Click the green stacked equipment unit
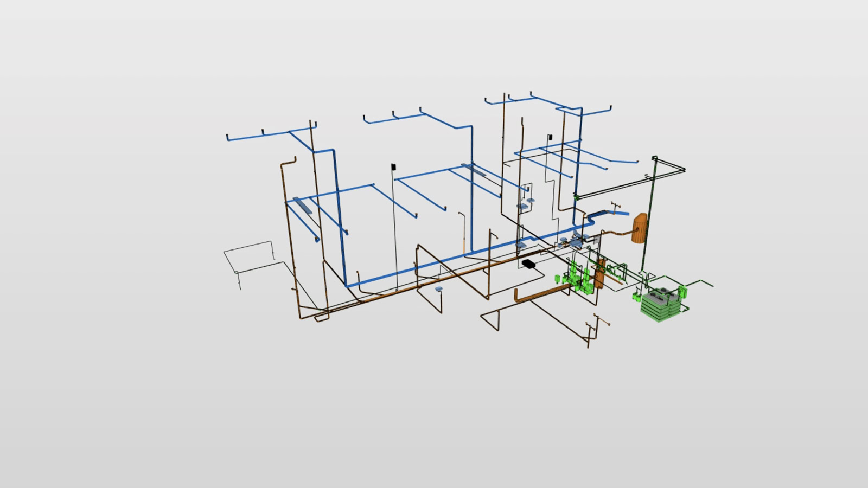868x488 pixels. (659, 305)
